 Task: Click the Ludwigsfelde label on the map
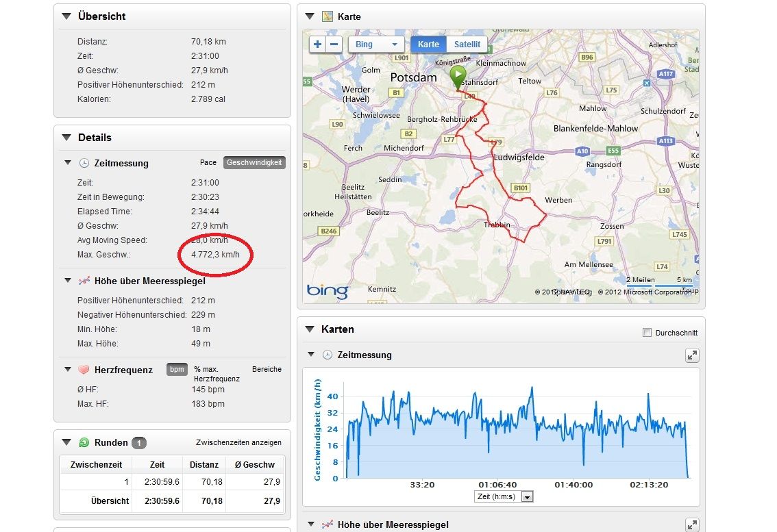point(519,157)
